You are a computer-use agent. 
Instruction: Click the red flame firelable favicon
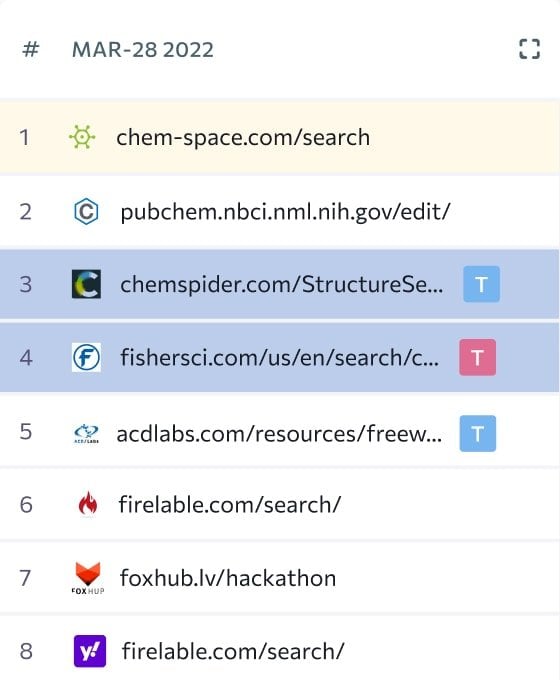[88, 504]
